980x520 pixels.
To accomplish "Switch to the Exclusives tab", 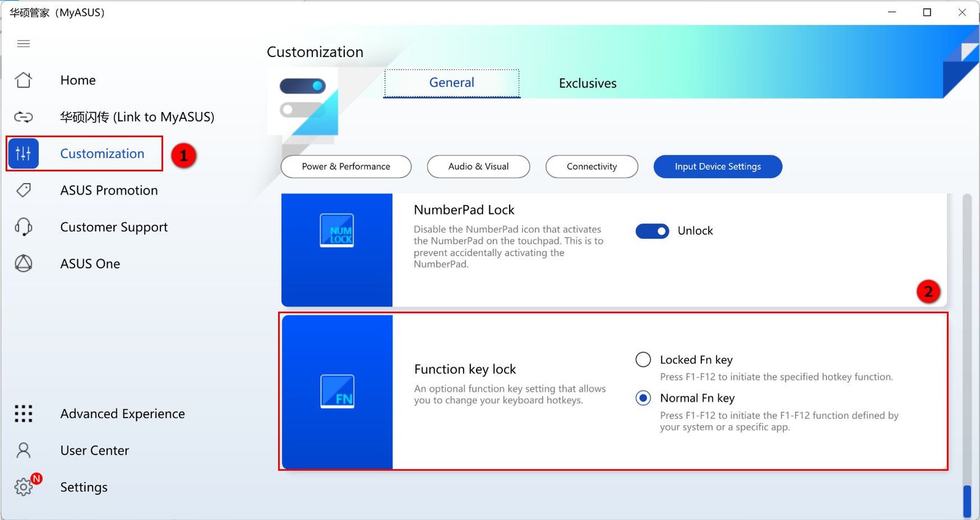I will tap(587, 83).
